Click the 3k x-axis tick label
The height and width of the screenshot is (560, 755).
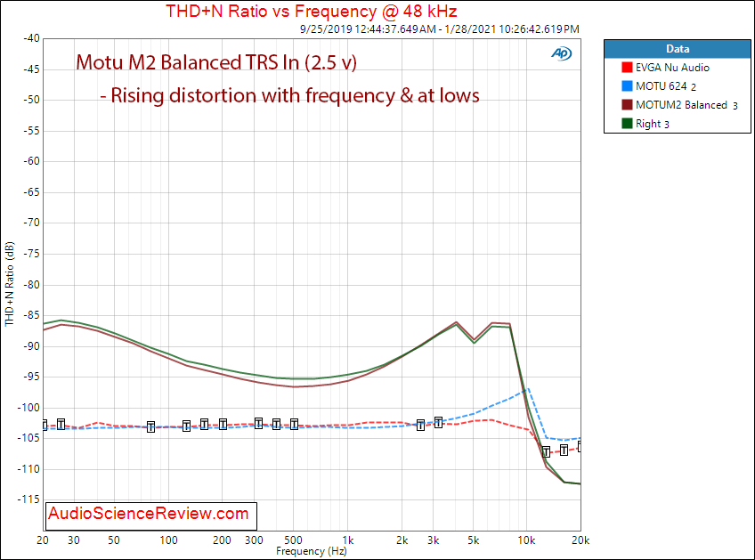[434, 540]
